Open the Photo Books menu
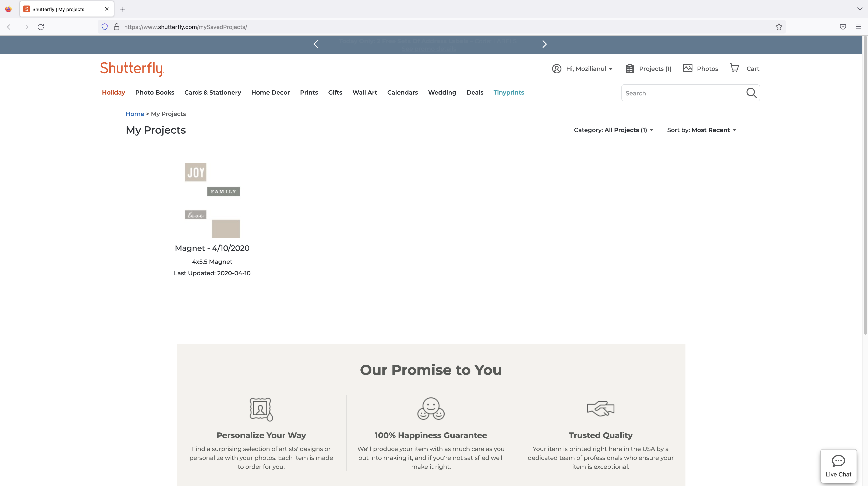This screenshot has height=486, width=868. click(155, 92)
